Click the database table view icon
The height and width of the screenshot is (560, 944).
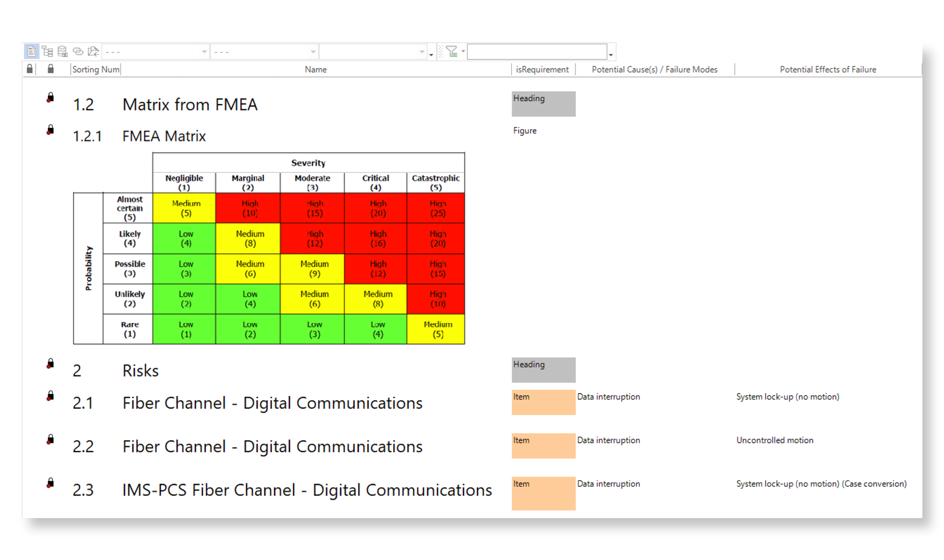(62, 51)
